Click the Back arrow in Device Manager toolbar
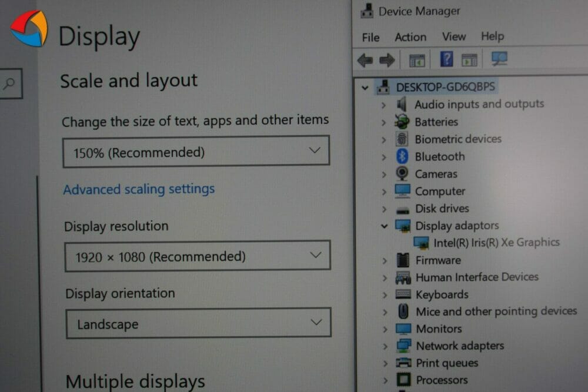Viewport: 588px width, 392px height. (365, 60)
